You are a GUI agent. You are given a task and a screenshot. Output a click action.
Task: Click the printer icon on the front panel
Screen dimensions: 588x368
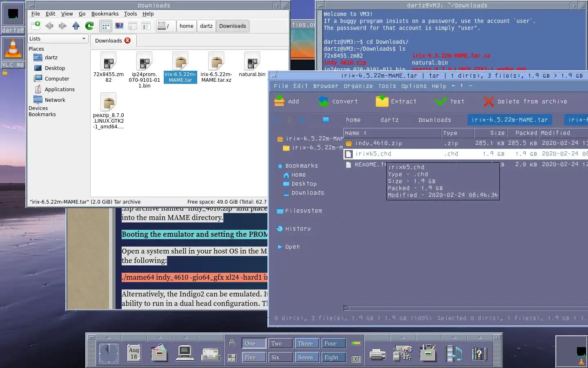(x=377, y=354)
